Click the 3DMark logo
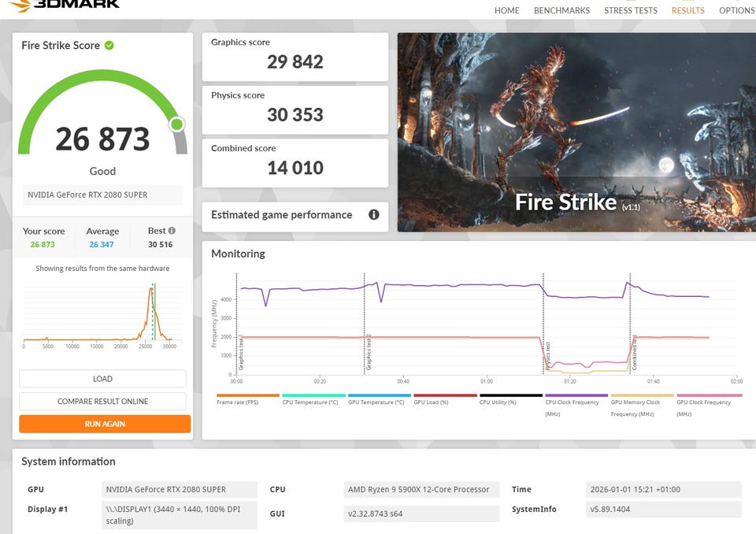The image size is (756, 534). coord(64,5)
